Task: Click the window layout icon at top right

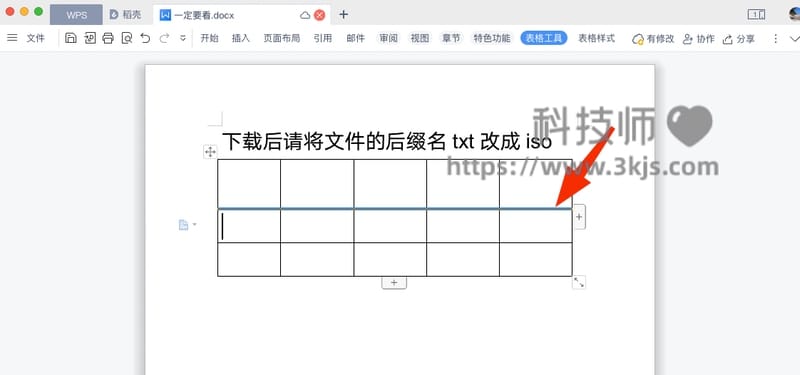Action: [756, 15]
